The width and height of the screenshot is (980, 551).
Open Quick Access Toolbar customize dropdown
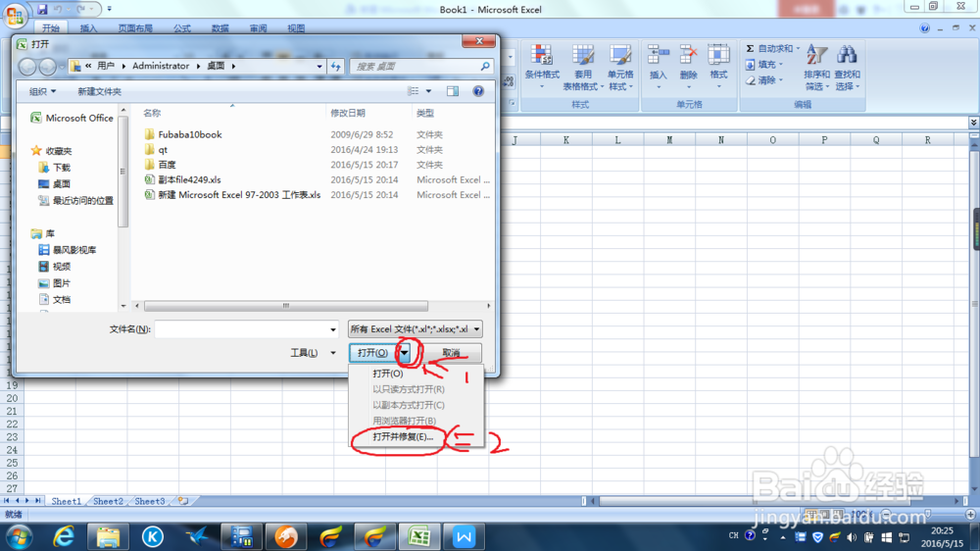click(x=110, y=10)
